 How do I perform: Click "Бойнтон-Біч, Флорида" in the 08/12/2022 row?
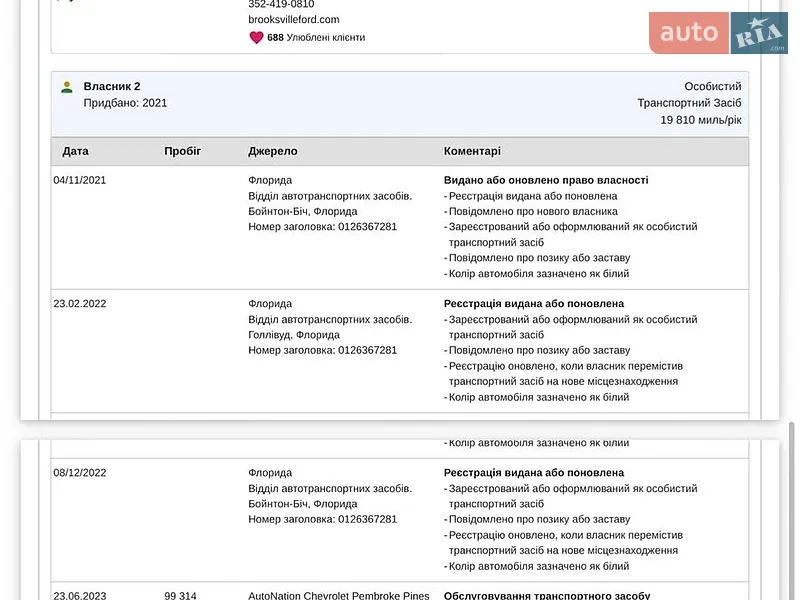pos(303,504)
